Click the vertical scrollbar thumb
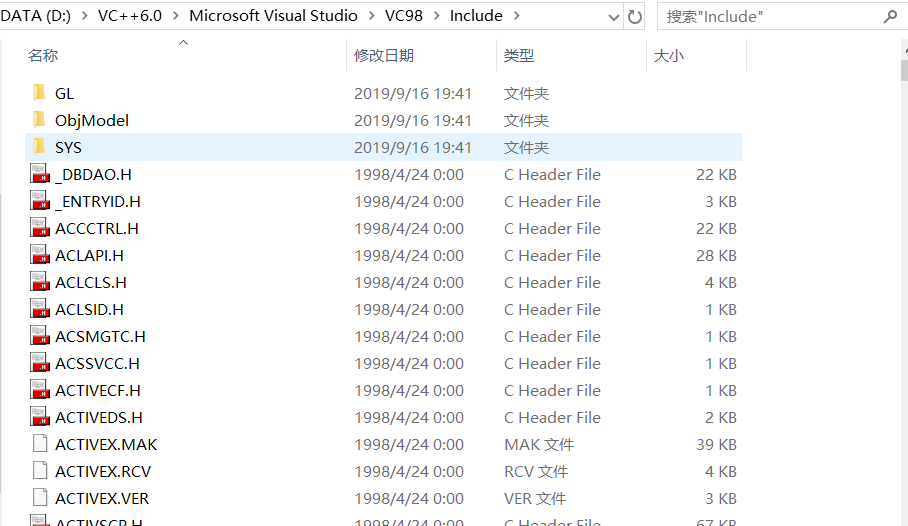This screenshot has height=526, width=908. coord(905,70)
